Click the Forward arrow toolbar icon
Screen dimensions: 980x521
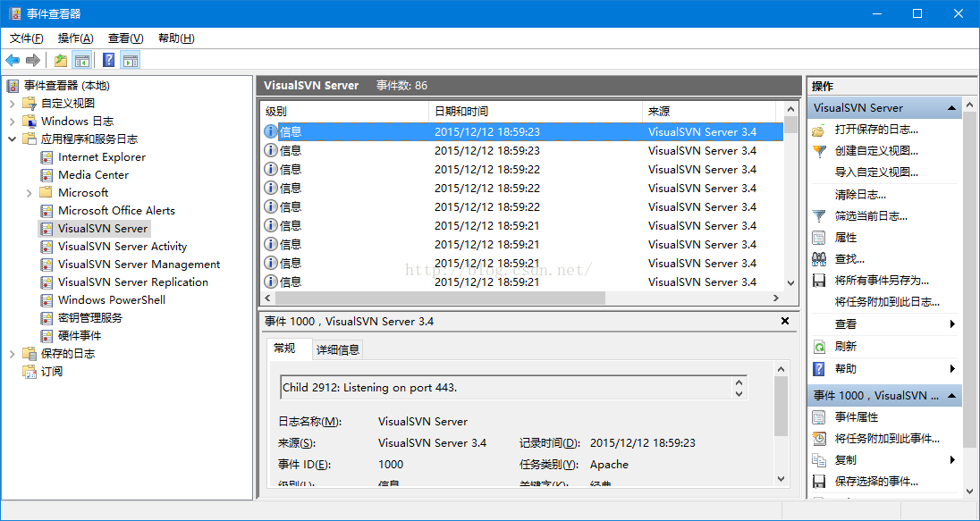(x=33, y=61)
